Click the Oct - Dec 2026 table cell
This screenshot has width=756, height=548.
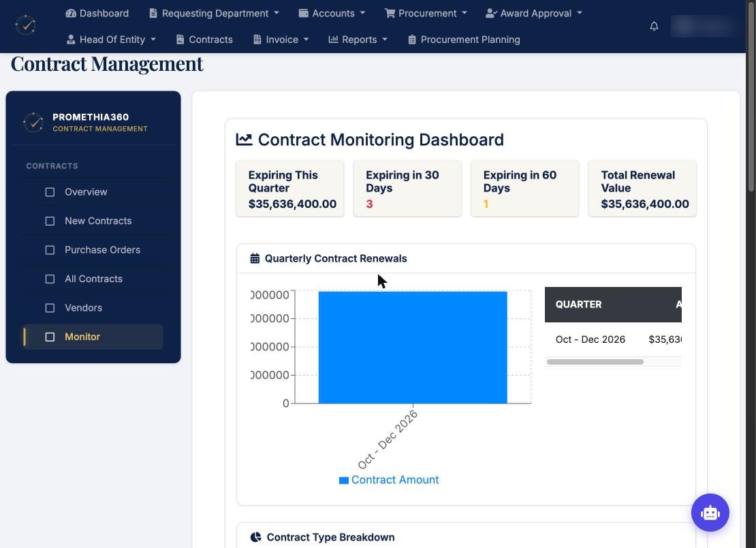click(x=590, y=339)
